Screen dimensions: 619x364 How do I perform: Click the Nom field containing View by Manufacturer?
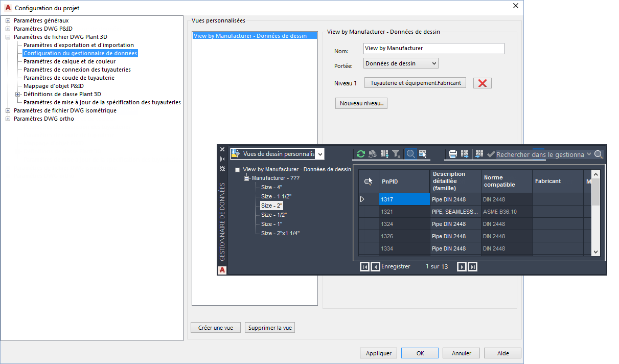(x=434, y=49)
